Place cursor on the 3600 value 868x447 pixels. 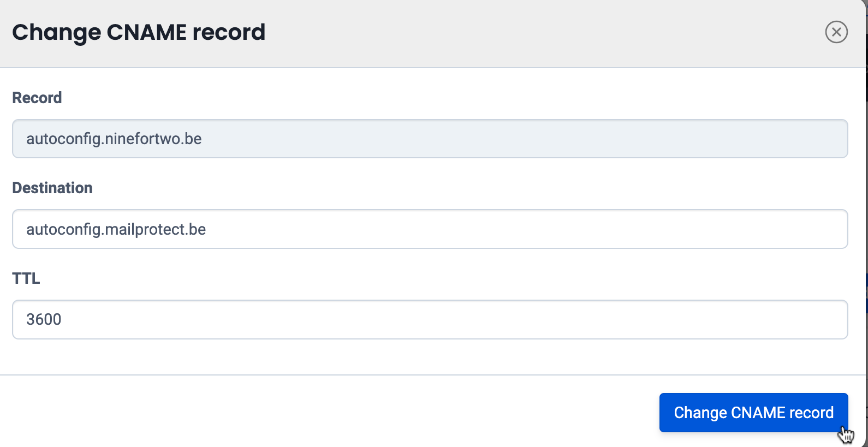(44, 319)
